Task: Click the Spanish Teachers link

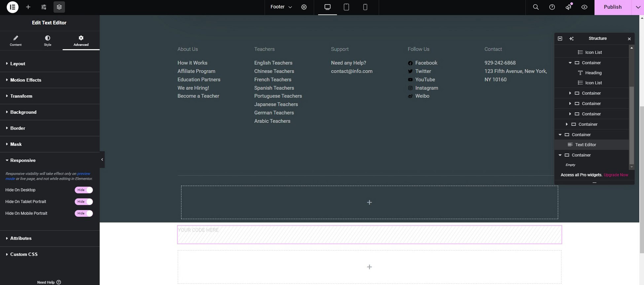Action: pos(274,88)
